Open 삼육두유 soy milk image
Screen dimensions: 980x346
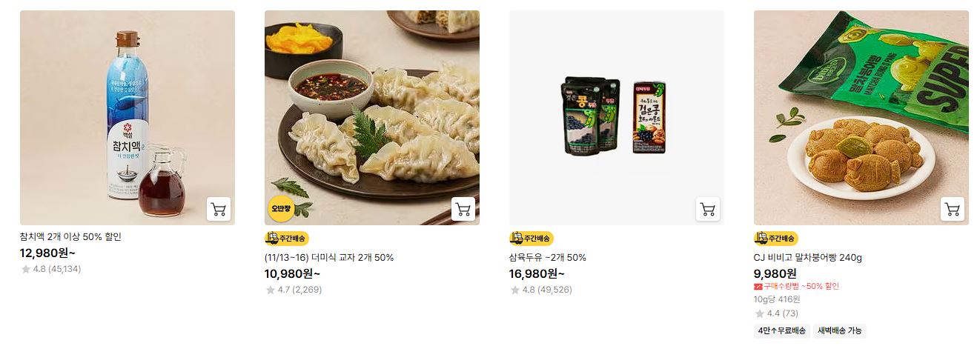pyautogui.click(x=617, y=118)
